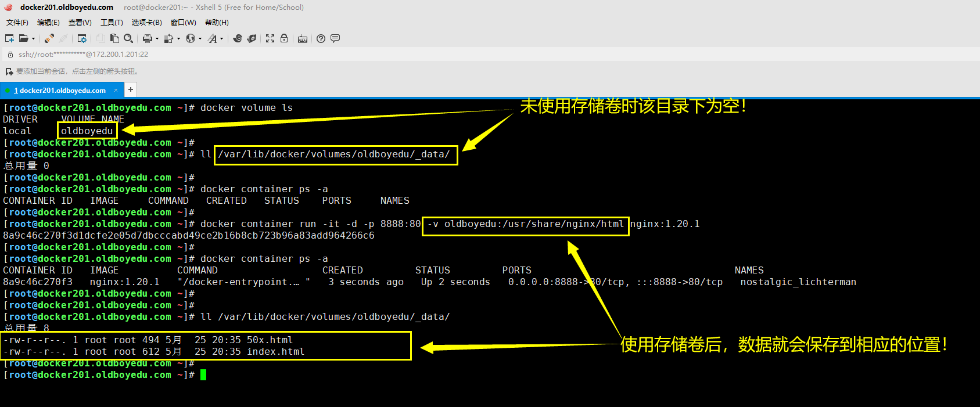The width and height of the screenshot is (980, 407).
Task: Click the Reconnect plug icon
Action: pos(49,38)
